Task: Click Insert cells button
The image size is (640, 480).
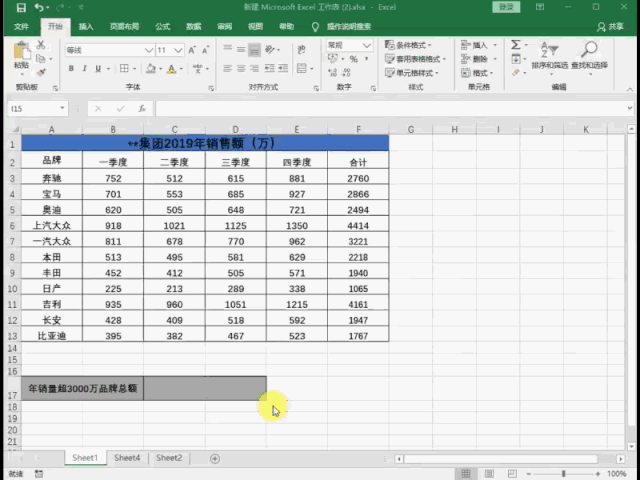Action: 479,45
